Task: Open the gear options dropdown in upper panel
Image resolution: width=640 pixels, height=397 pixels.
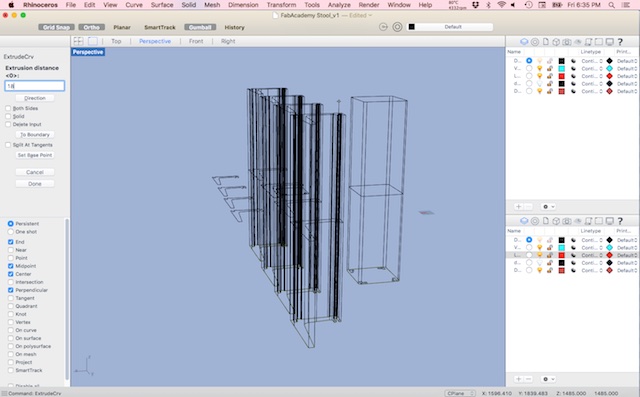Action: coord(548,206)
